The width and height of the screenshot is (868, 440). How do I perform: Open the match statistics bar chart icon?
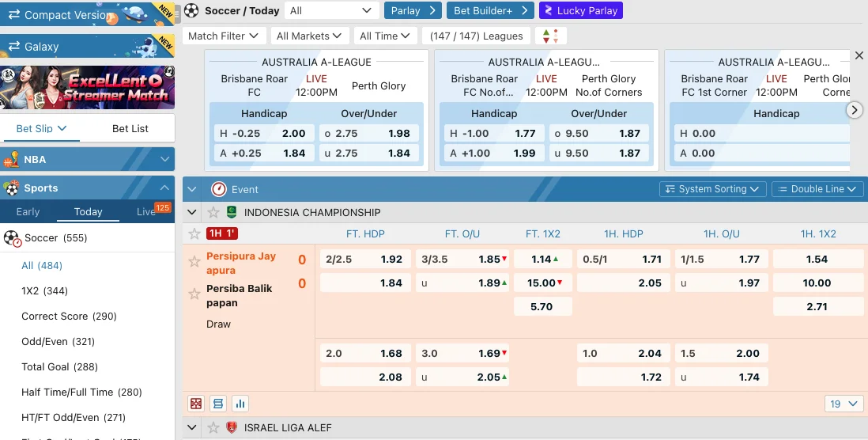coord(240,404)
